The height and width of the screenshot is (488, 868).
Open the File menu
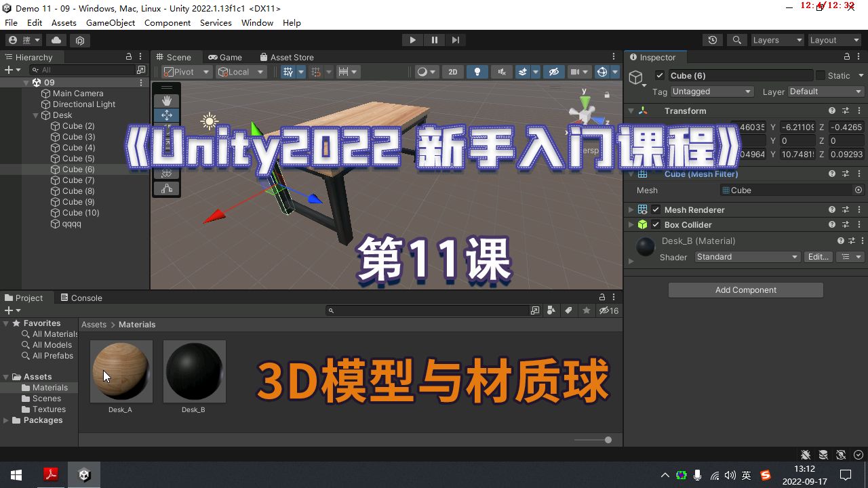click(11, 22)
